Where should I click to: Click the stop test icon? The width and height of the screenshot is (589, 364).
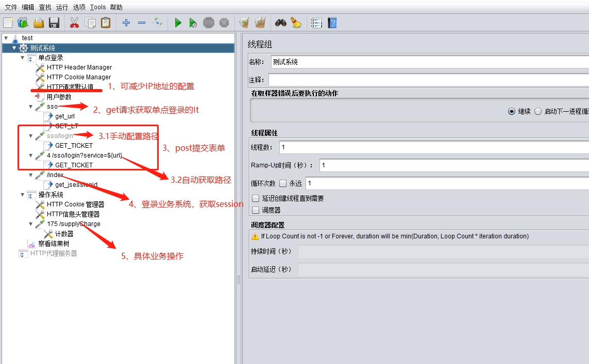208,22
